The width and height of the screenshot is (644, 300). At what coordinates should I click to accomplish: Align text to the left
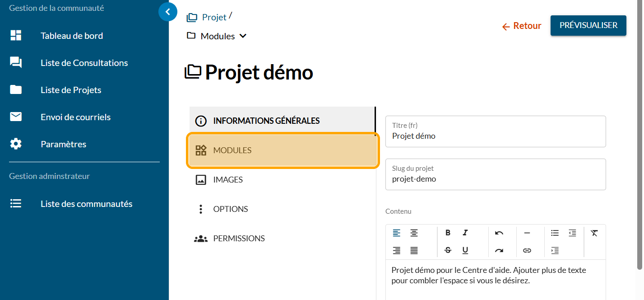[x=396, y=233]
